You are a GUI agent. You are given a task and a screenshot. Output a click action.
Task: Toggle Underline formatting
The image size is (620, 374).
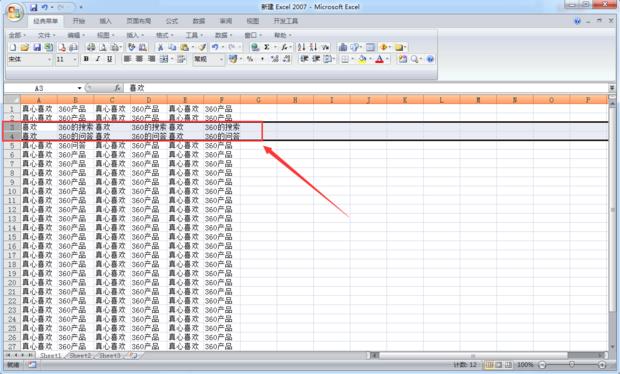[110, 59]
